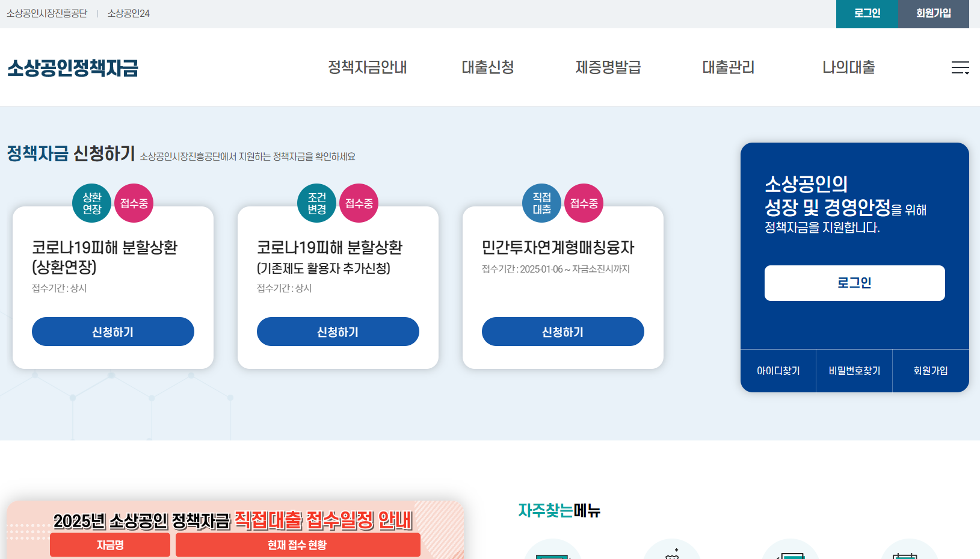Click the 자금명 banner button
The height and width of the screenshot is (559, 980).
pos(110,545)
